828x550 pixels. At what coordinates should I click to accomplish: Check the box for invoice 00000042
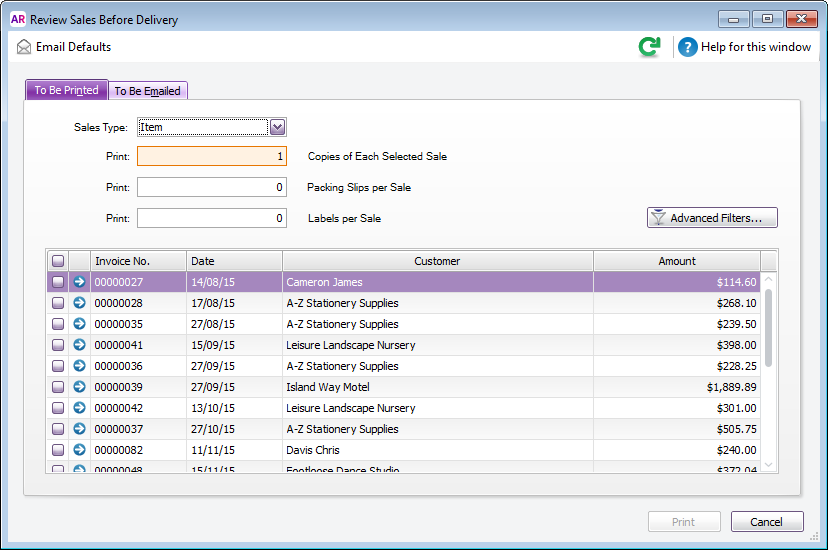point(58,408)
